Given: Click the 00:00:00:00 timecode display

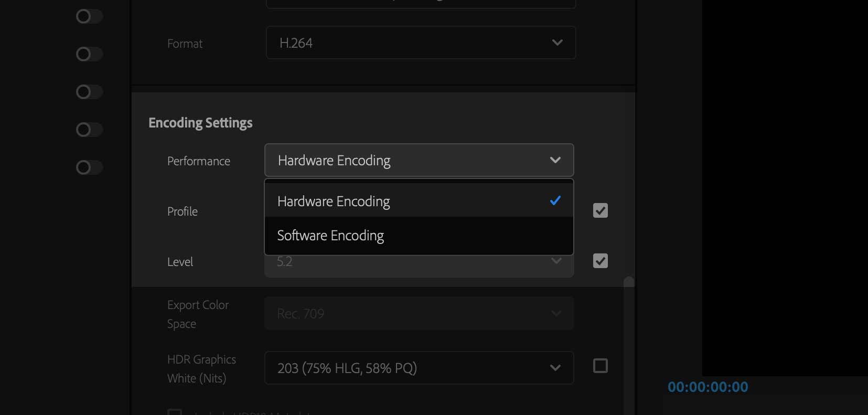Looking at the screenshot, I should tap(708, 387).
